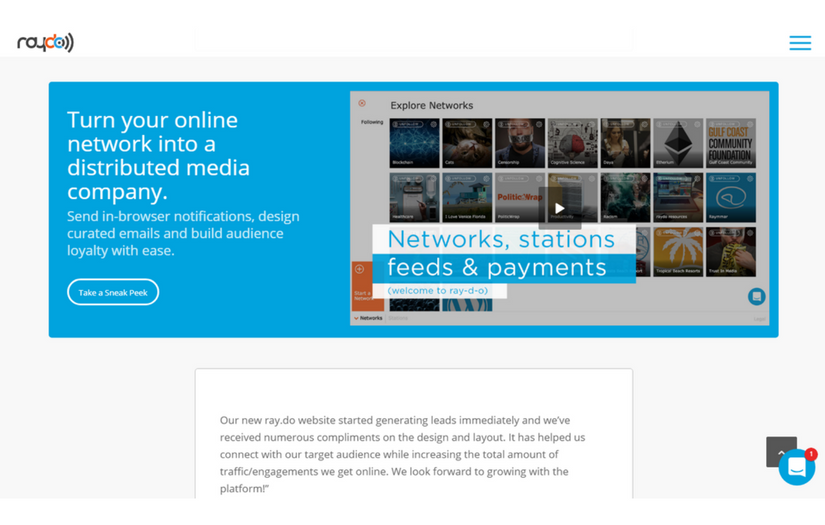Select the Blockchain network tile
Image resolution: width=825 pixels, height=525 pixels.
coord(414,143)
